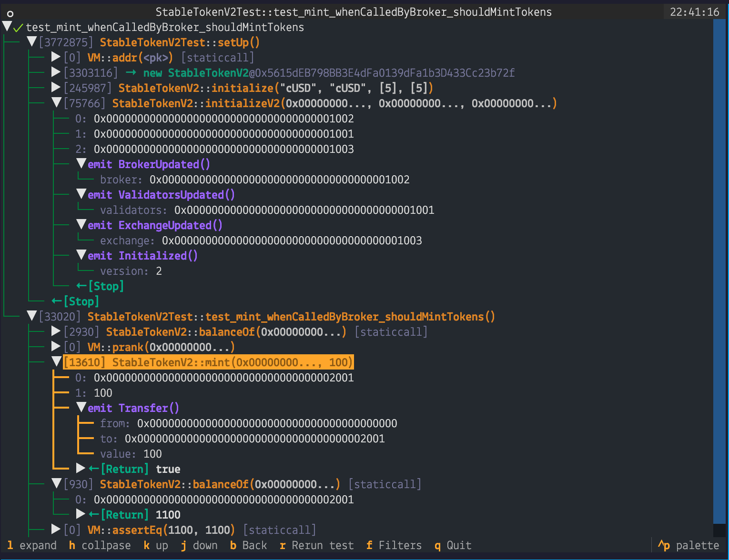Image resolution: width=729 pixels, height=560 pixels.
Task: Click the clock showing 22:41:16
Action: pos(694,12)
